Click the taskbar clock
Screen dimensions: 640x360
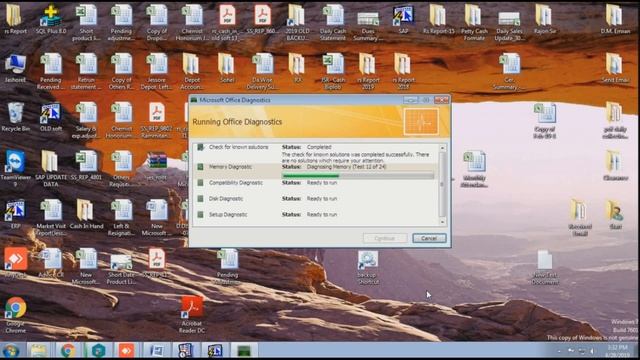(x=618, y=351)
